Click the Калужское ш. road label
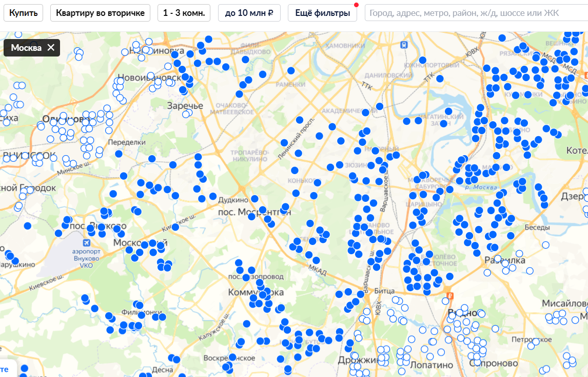588x377 pixels. coord(214,327)
